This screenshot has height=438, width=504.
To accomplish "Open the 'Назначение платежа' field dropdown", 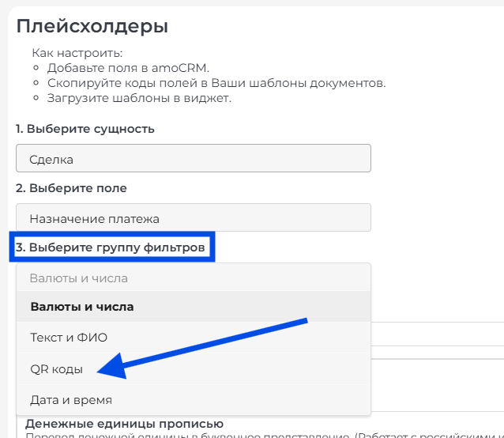I will [x=194, y=217].
